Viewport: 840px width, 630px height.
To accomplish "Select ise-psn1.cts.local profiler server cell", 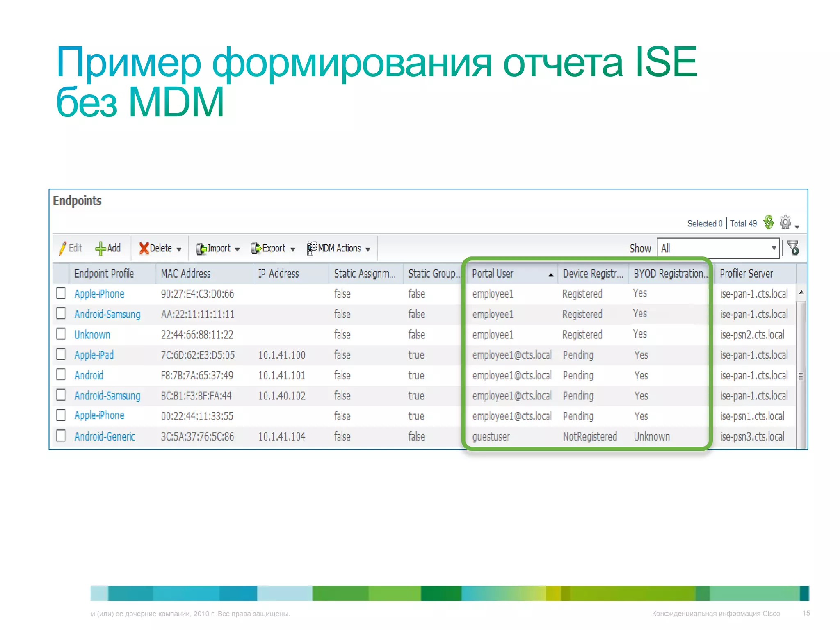I will point(752,416).
